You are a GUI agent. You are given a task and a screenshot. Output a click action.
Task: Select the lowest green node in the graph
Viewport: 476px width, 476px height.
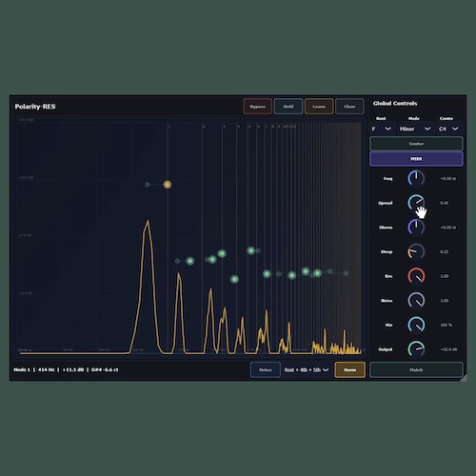(234, 279)
